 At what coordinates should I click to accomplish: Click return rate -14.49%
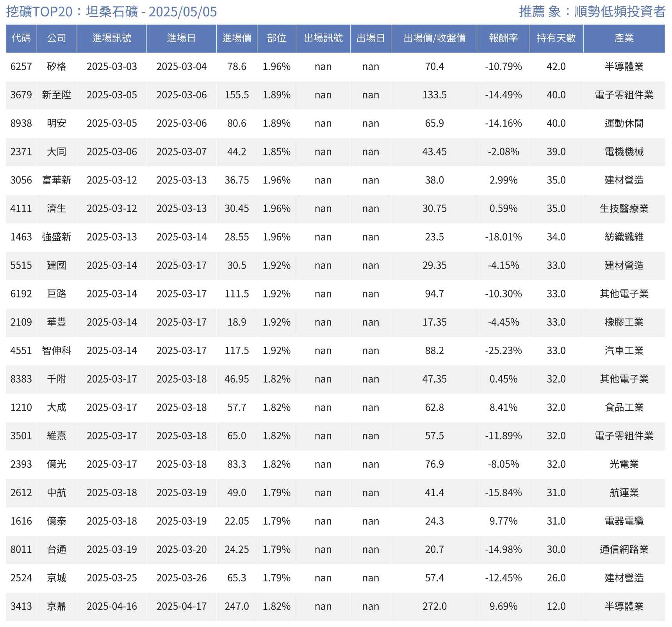504,95
